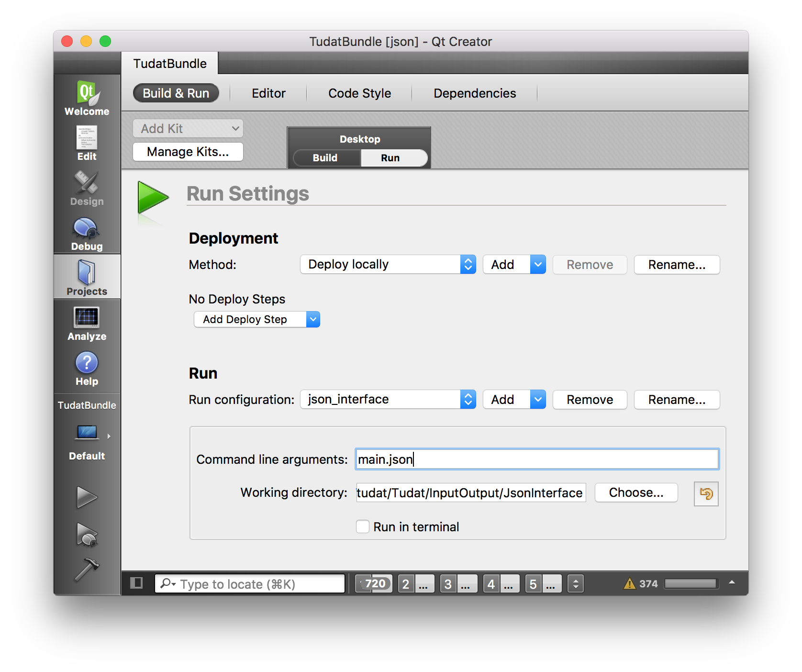The image size is (802, 672).
Task: Click Choose... for working directory
Action: click(x=636, y=493)
